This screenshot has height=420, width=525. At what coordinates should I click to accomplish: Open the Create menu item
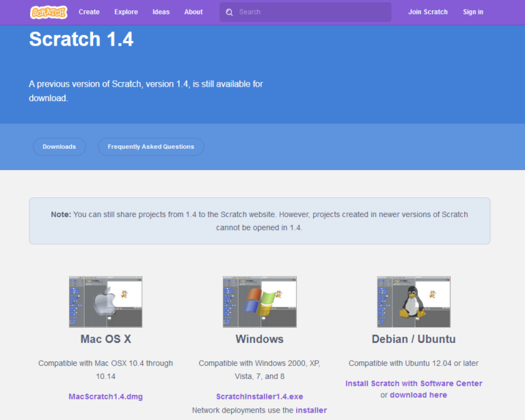tap(89, 12)
